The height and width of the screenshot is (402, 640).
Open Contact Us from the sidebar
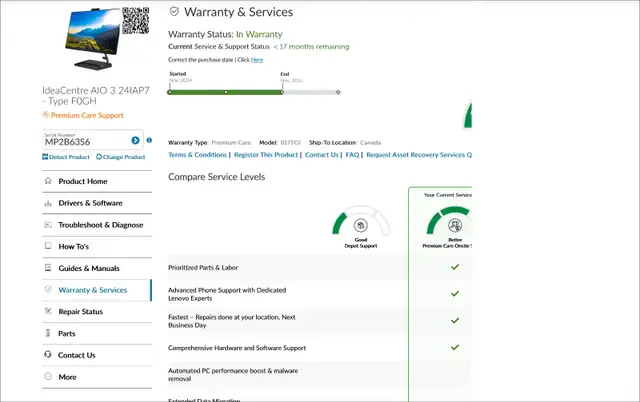tap(97, 355)
